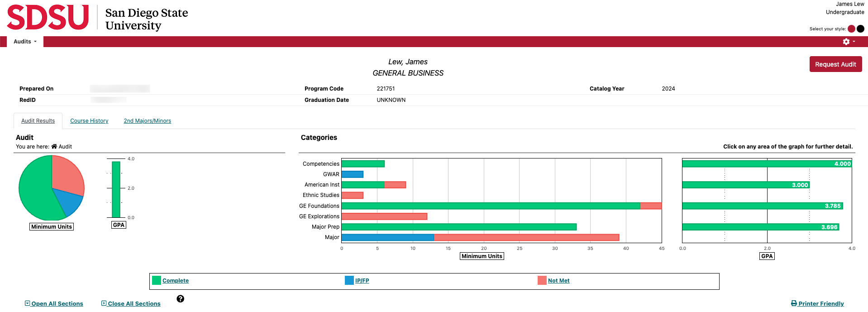This screenshot has height=312, width=868.
Task: Click the blue IP/FP legend swatch
Action: (349, 280)
